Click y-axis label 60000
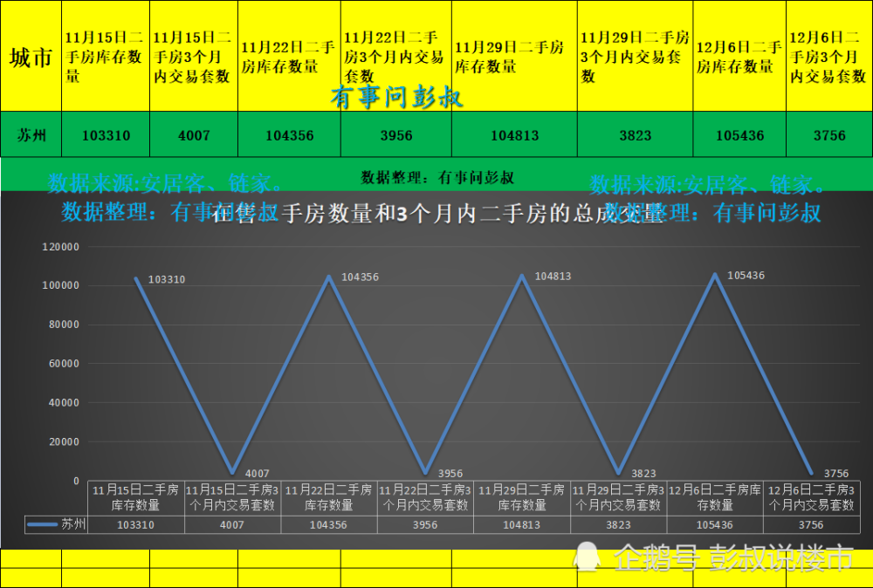 point(64,363)
